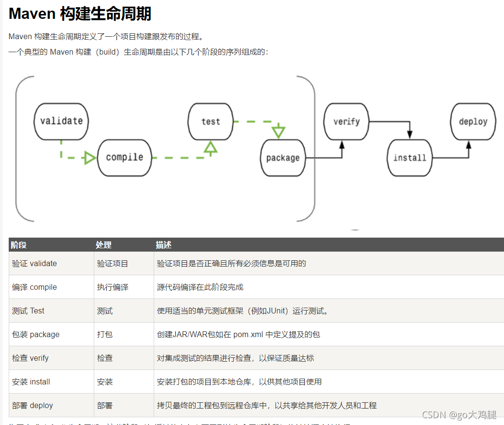Click the install node in the diagram
Viewport: 504px width, 425px height.
coord(409,157)
